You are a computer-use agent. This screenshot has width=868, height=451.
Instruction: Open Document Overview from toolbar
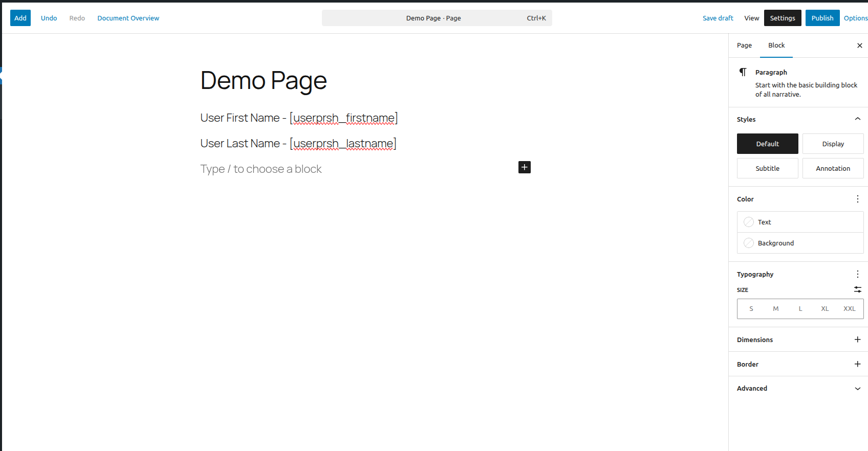coord(128,18)
